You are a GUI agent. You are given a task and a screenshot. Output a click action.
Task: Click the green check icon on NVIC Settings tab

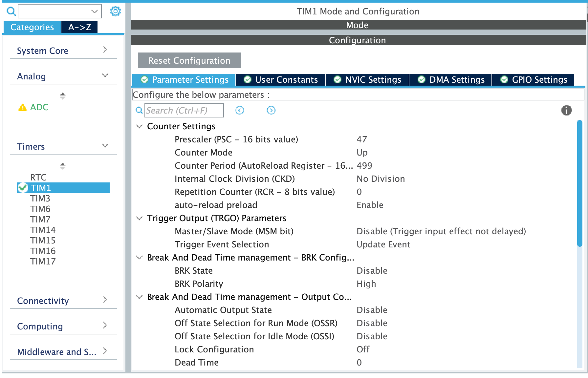[337, 79]
